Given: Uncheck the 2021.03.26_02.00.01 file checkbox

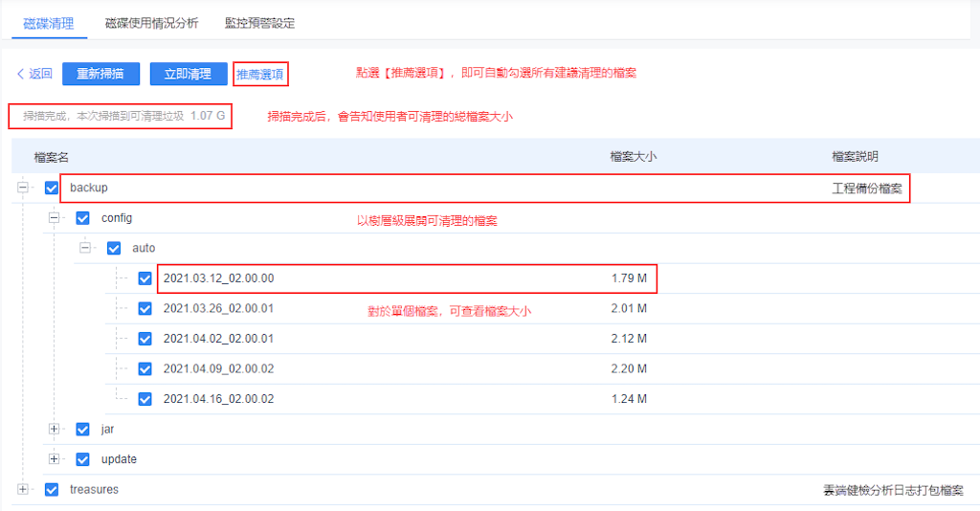Looking at the screenshot, I should point(145,308).
